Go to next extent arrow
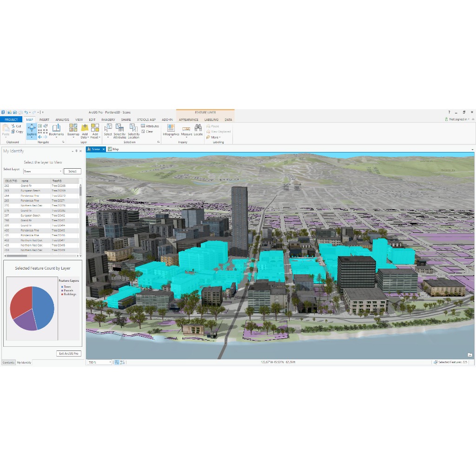 [x=45, y=137]
